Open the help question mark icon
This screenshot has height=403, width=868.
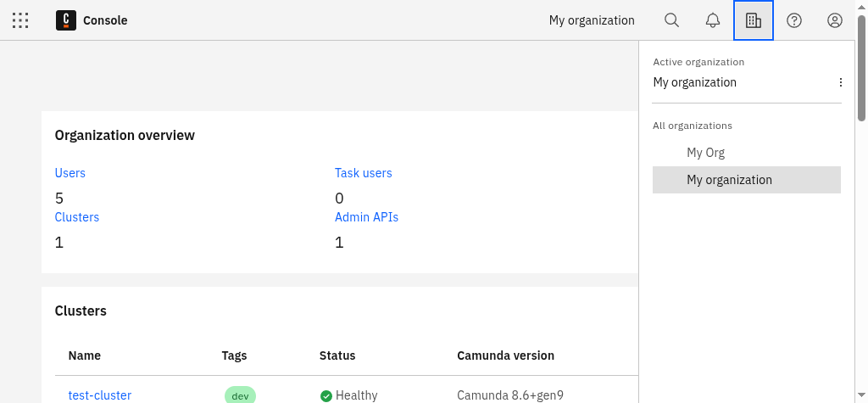(794, 20)
